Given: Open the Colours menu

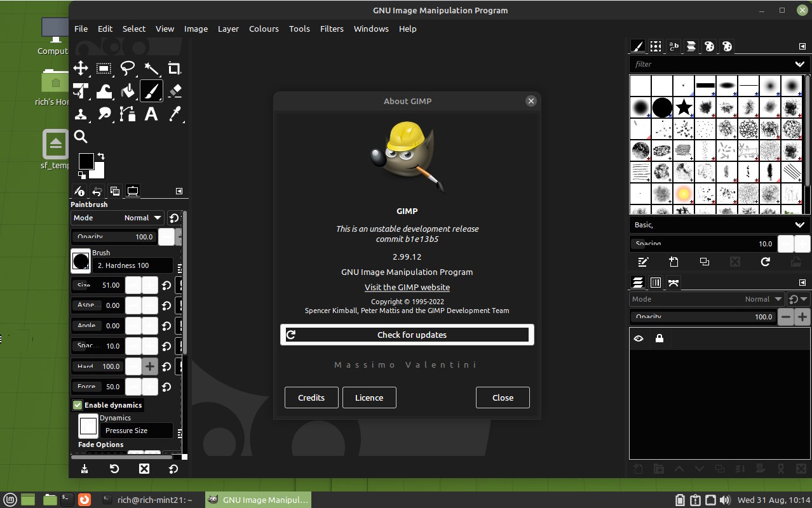Looking at the screenshot, I should tap(264, 29).
